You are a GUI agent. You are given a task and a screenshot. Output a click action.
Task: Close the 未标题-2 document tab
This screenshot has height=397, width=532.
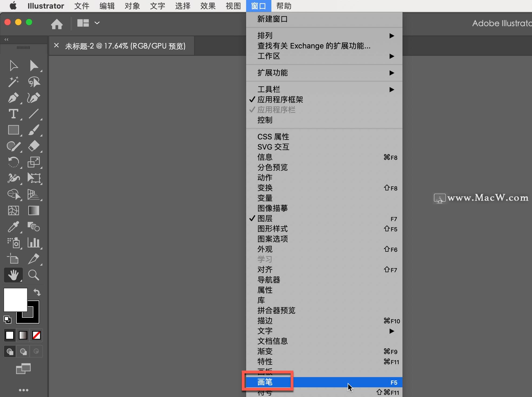(56, 45)
